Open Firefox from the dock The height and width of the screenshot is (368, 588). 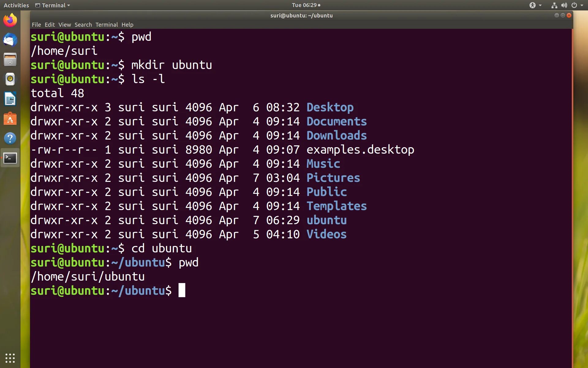(10, 20)
